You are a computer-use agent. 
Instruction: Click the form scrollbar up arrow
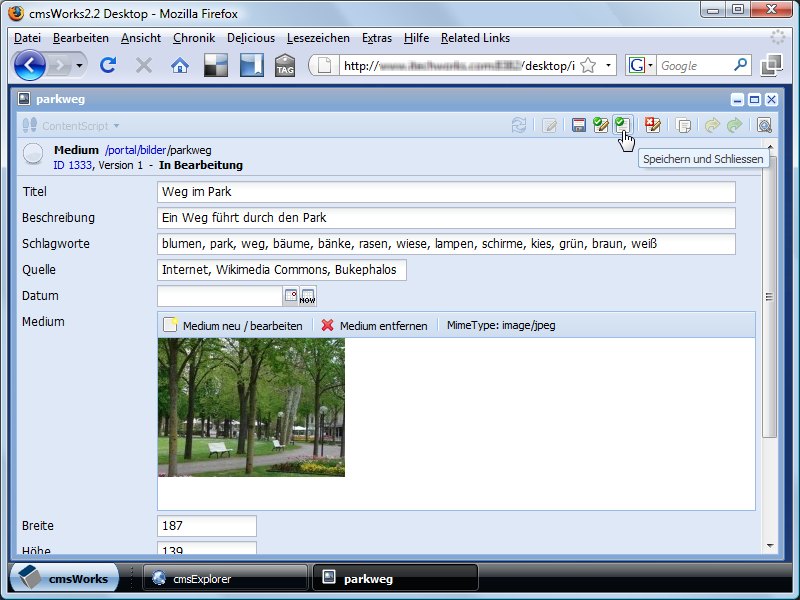click(770, 148)
